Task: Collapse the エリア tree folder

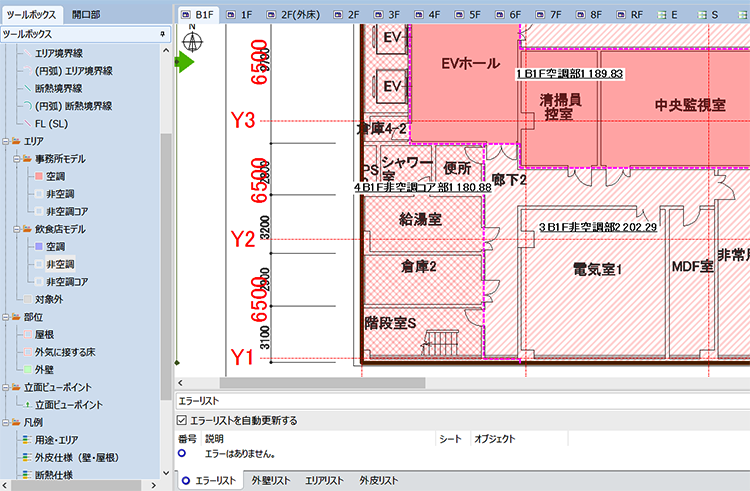Action: (x=7, y=142)
